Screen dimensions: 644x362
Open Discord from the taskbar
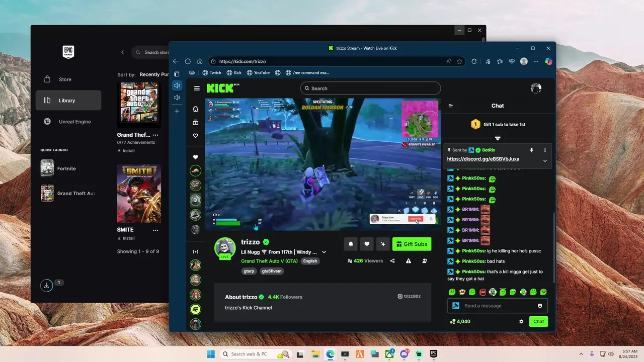(x=404, y=354)
